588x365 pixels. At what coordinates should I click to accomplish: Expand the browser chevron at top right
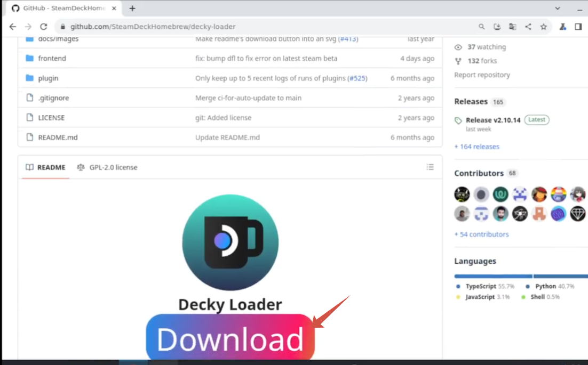(x=558, y=9)
